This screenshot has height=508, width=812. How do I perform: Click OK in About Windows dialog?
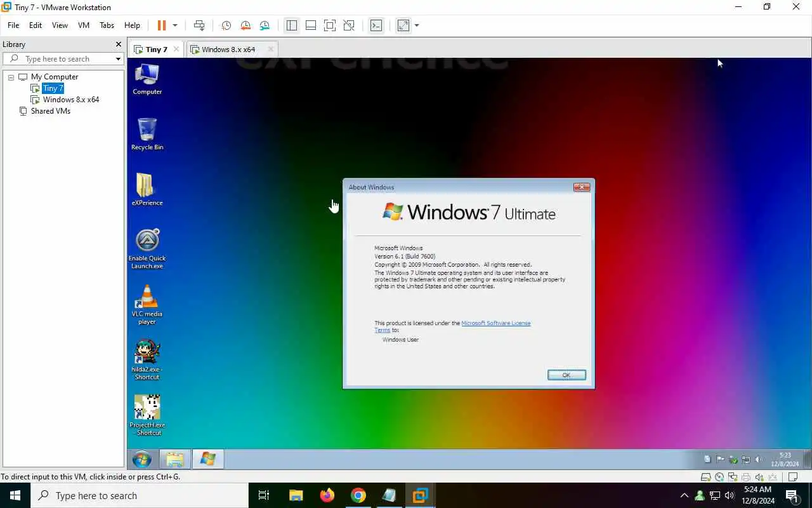tap(566, 375)
